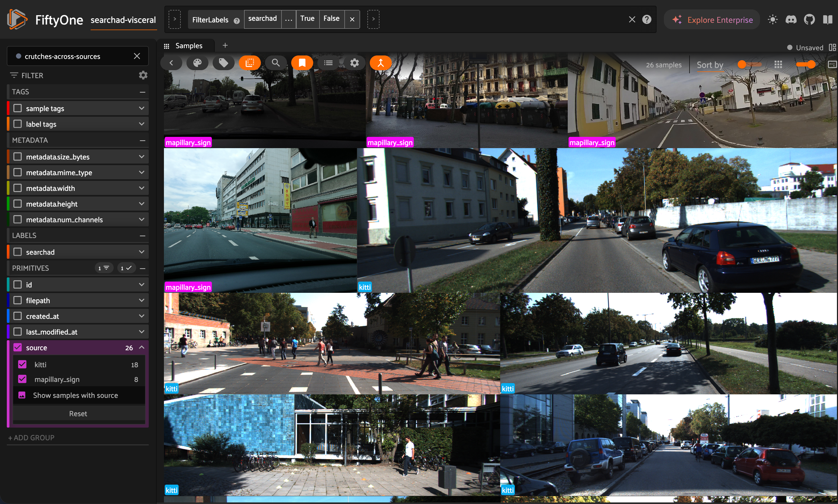Expand the id field filter
This screenshot has height=504, width=838.
(x=142, y=285)
